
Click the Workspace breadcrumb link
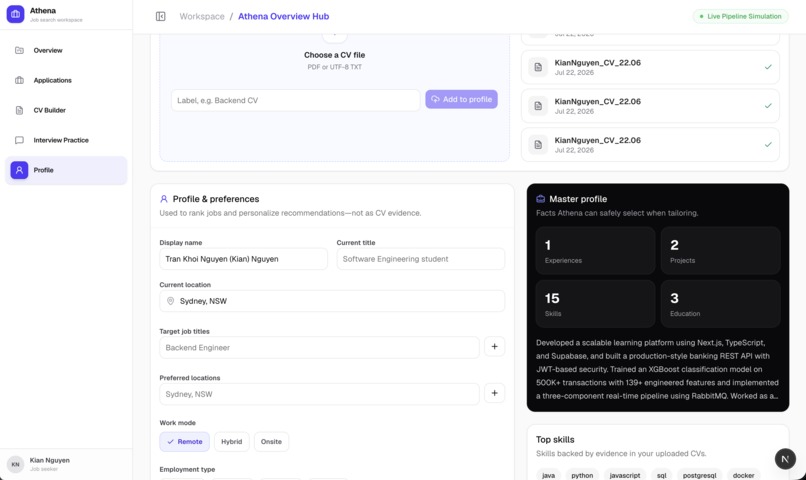202,16
